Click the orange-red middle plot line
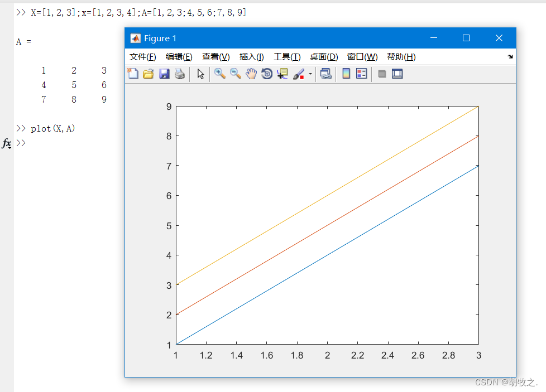546x392 pixels. click(327, 225)
